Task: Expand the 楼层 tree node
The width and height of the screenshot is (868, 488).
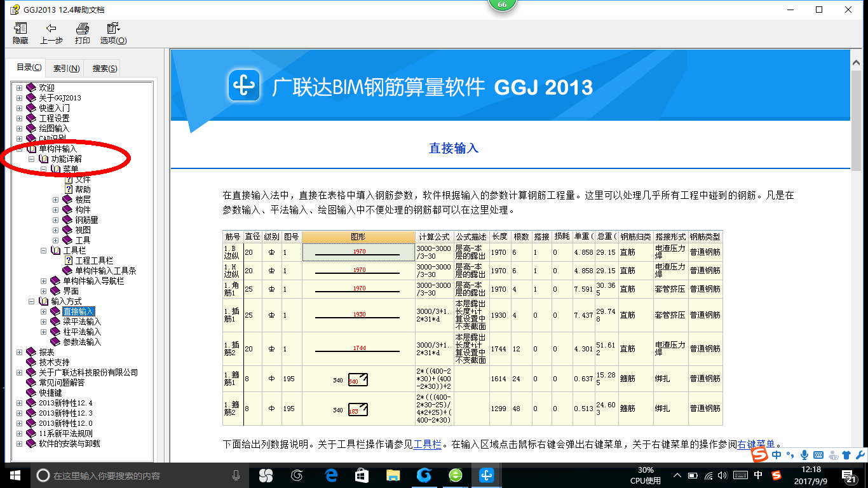Action: click(x=55, y=200)
